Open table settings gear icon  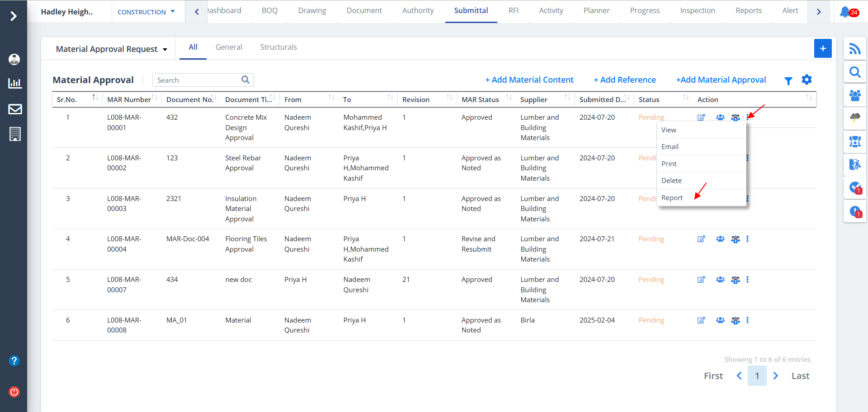807,80
